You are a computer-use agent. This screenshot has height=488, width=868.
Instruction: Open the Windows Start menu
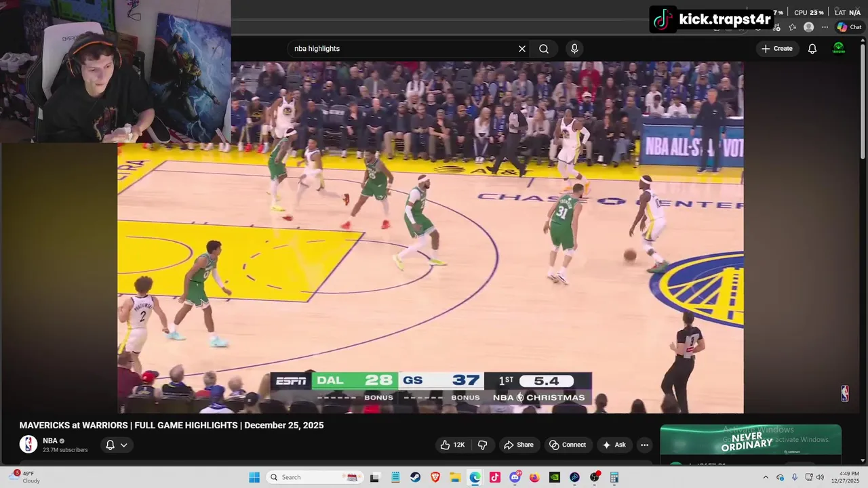254,477
